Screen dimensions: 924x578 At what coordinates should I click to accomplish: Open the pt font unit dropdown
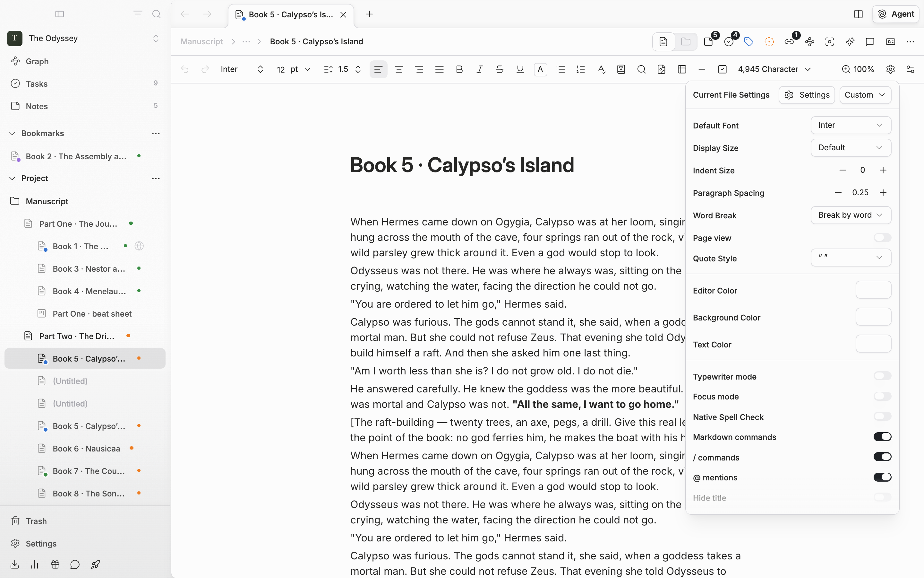[x=301, y=69]
